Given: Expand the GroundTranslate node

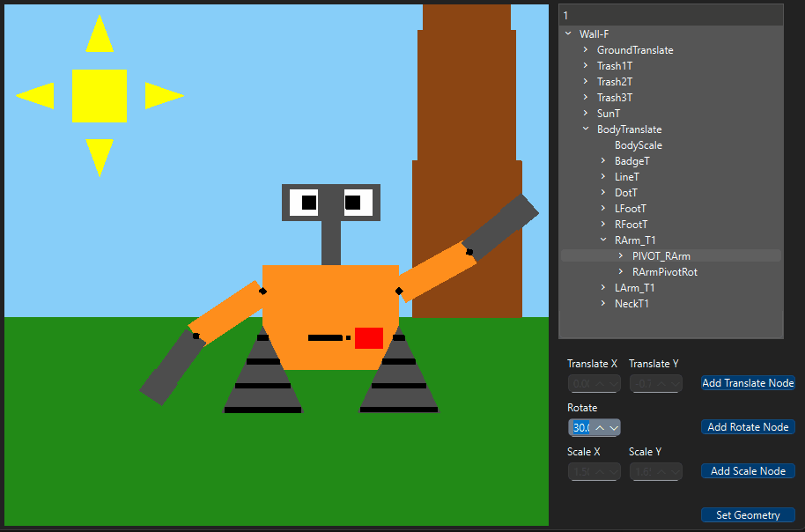Looking at the screenshot, I should [586, 50].
